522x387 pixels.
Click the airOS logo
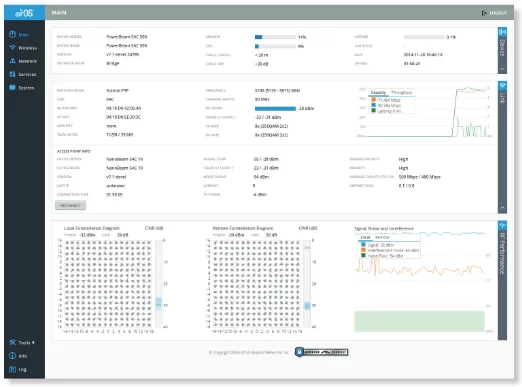(24, 13)
